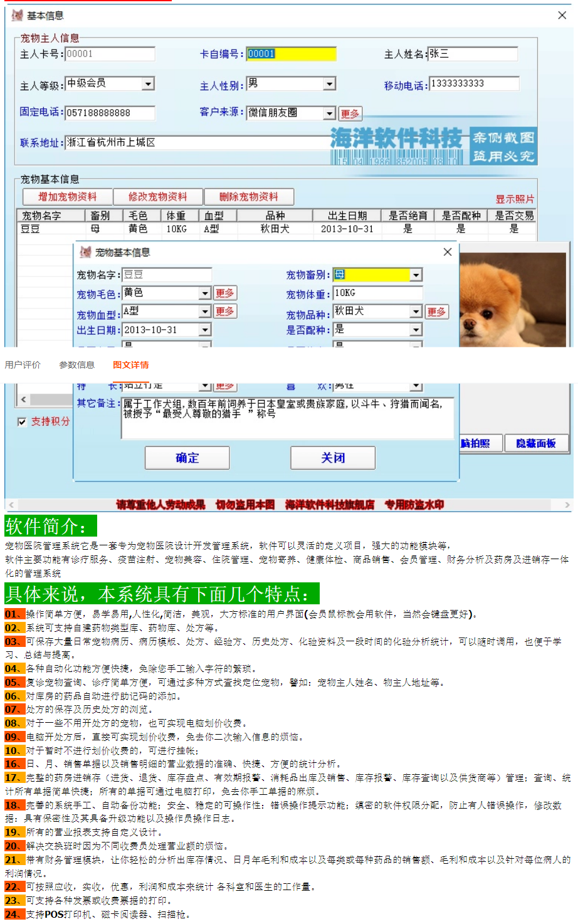578x924 pixels.
Task: Click the 10KG cell in pet table
Action: [176, 229]
